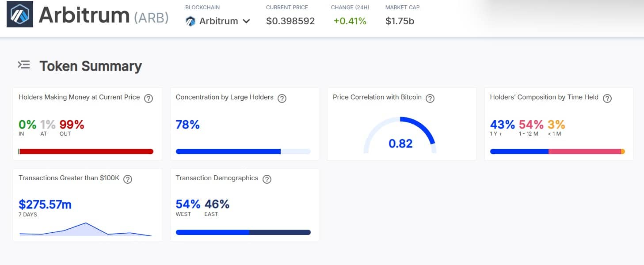Click the Transactions Greater than $100K title
This screenshot has width=644, height=265.
pos(69,178)
